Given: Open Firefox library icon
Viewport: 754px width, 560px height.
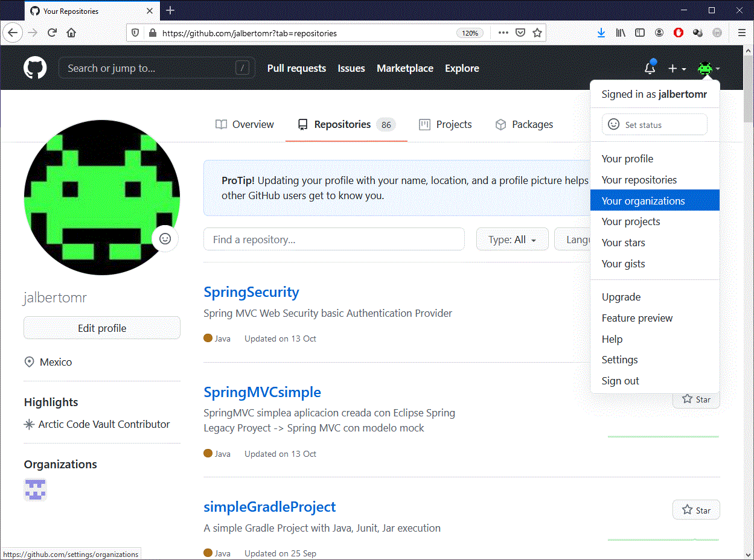Looking at the screenshot, I should [621, 33].
